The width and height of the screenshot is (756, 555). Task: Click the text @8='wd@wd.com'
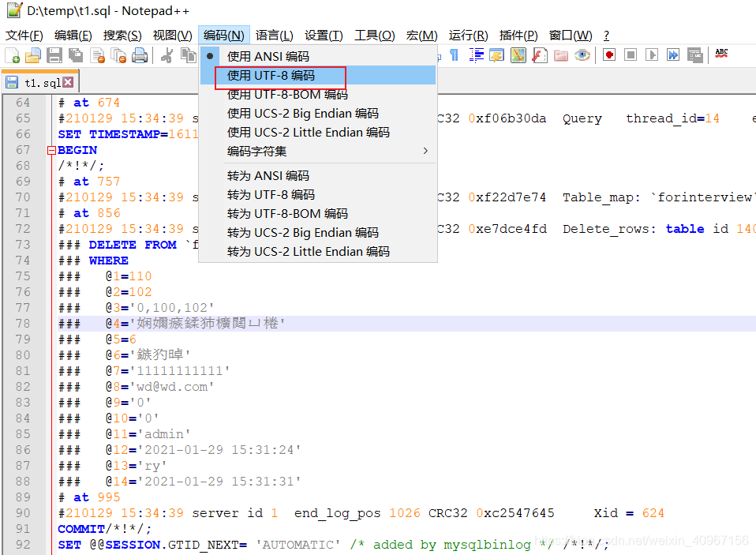tap(160, 387)
